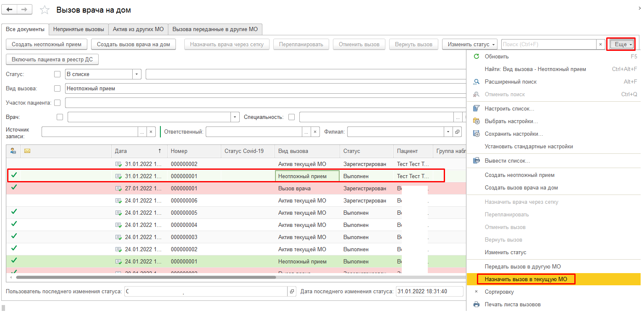Open Advanced search via magnifier icon

tap(476, 82)
